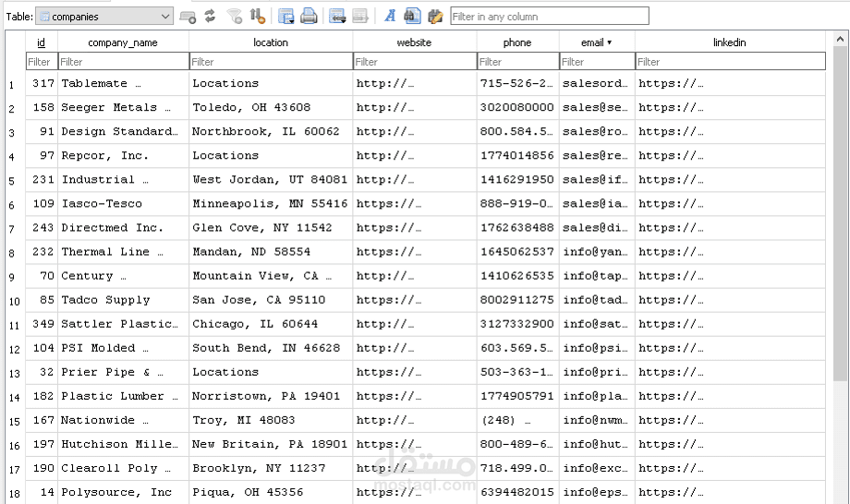
Task: Select the 'New Britain, PA 18901' cell
Action: pyautogui.click(x=271, y=444)
